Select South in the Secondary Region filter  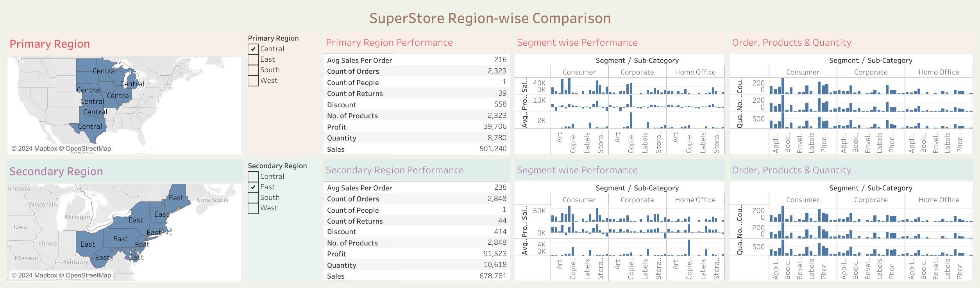point(253,198)
